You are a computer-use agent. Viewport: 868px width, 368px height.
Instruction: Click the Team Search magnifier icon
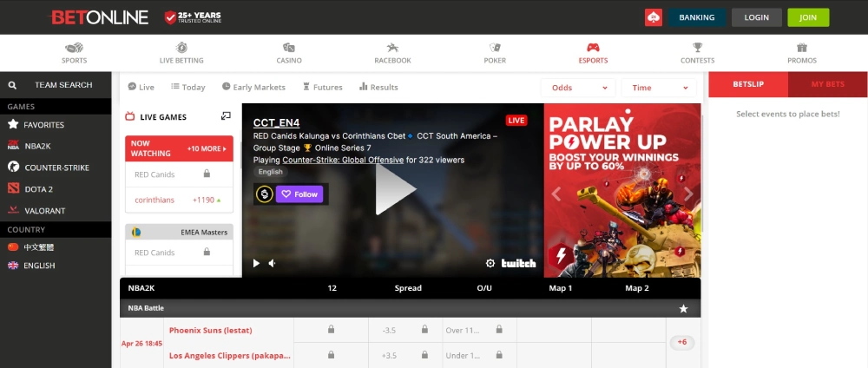tap(12, 85)
